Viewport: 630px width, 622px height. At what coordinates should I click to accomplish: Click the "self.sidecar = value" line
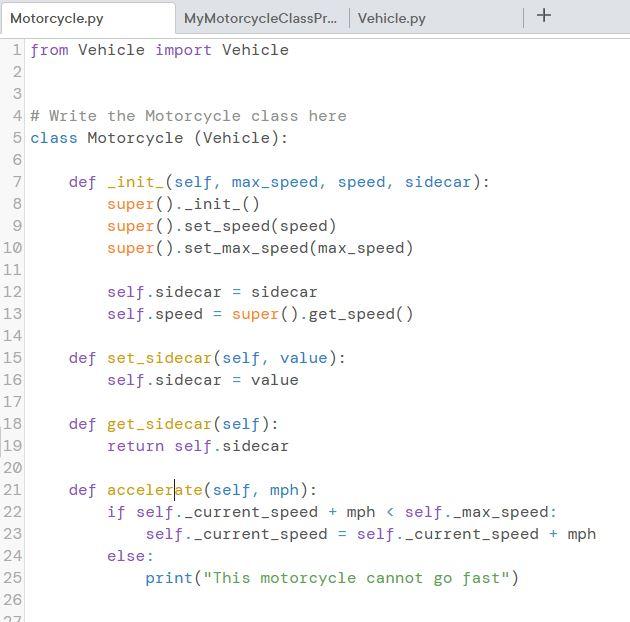[202, 380]
